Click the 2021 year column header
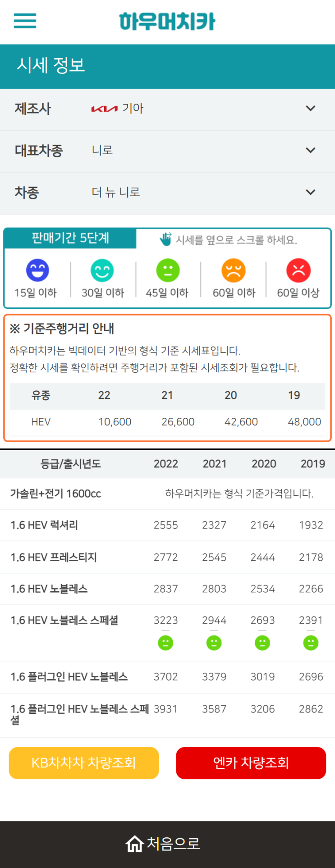Screen dimensions: 335x868 215,464
